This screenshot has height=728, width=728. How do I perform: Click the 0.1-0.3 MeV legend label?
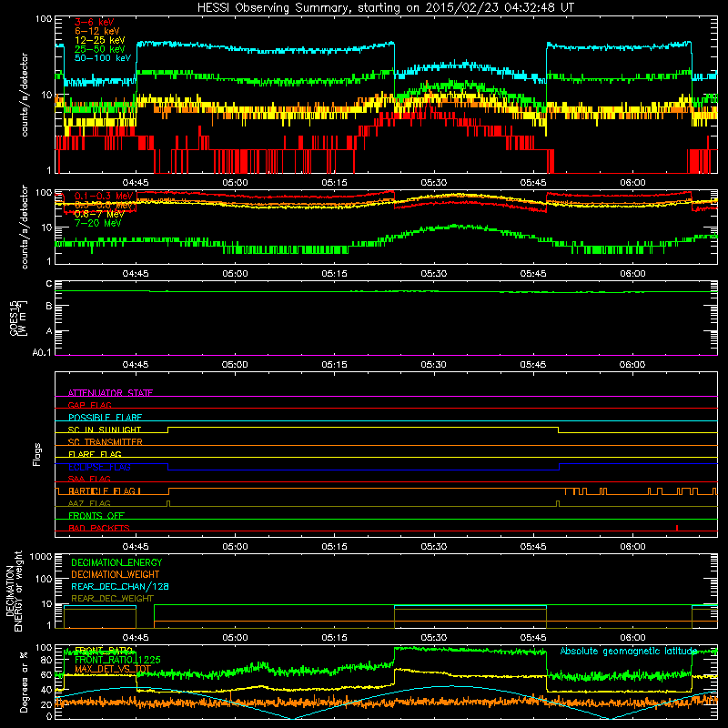[x=103, y=196]
